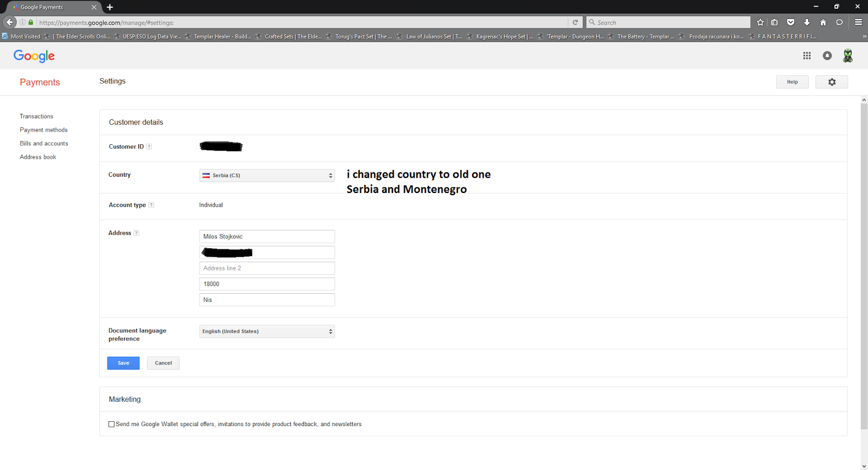Click the redacted address line 1 field
The width and height of the screenshot is (868, 470).
point(267,253)
